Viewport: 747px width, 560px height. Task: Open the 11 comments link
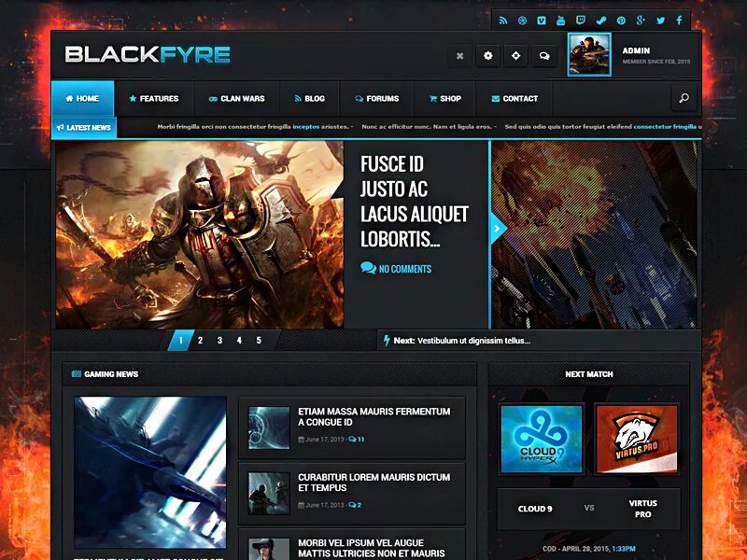357,439
